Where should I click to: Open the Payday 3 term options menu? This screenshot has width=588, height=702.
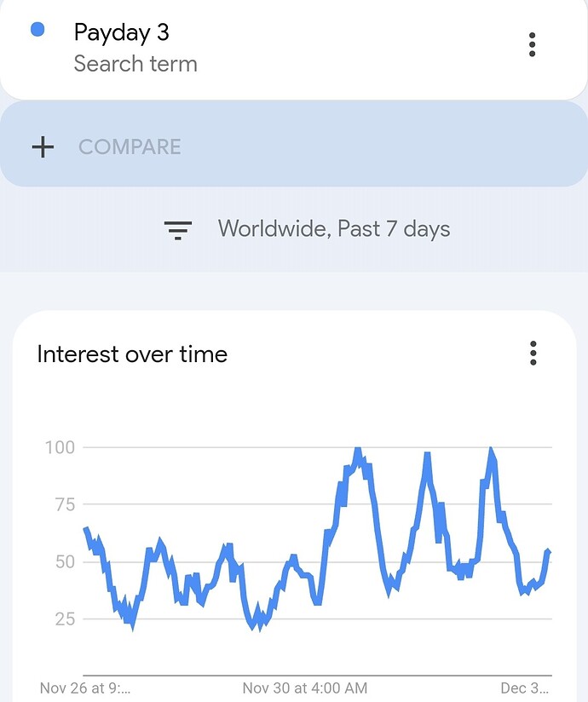[x=532, y=44]
